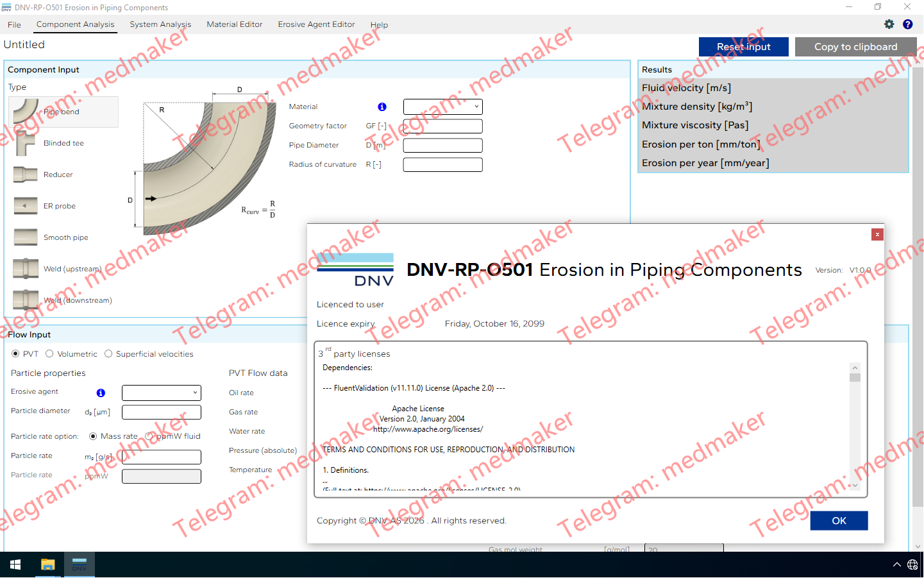Click the Material info icon
The height and width of the screenshot is (578, 924).
click(x=382, y=106)
